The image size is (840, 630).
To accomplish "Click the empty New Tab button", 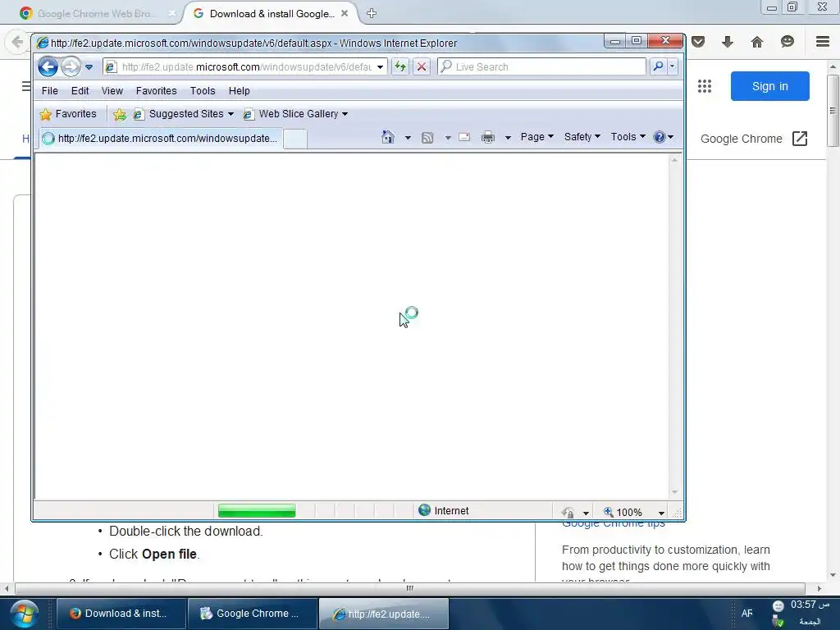I will [x=294, y=139].
